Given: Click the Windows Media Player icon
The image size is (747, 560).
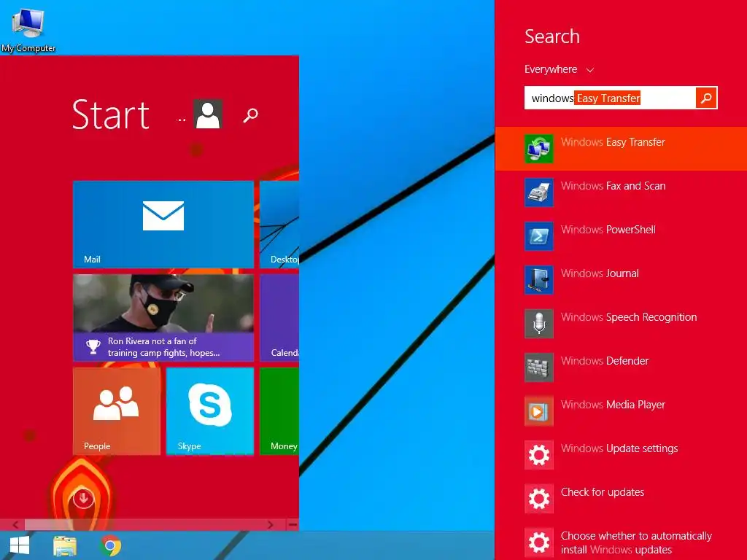Looking at the screenshot, I should (539, 411).
